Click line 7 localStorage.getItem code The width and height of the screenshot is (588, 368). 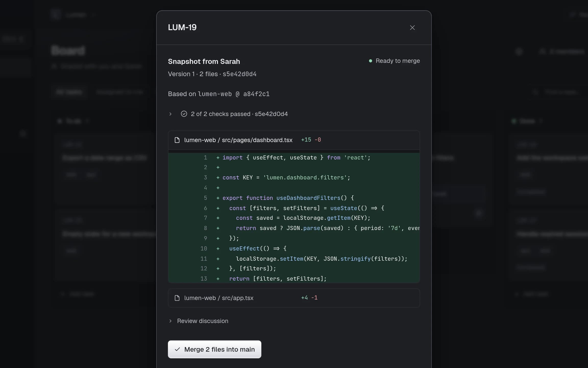point(303,218)
